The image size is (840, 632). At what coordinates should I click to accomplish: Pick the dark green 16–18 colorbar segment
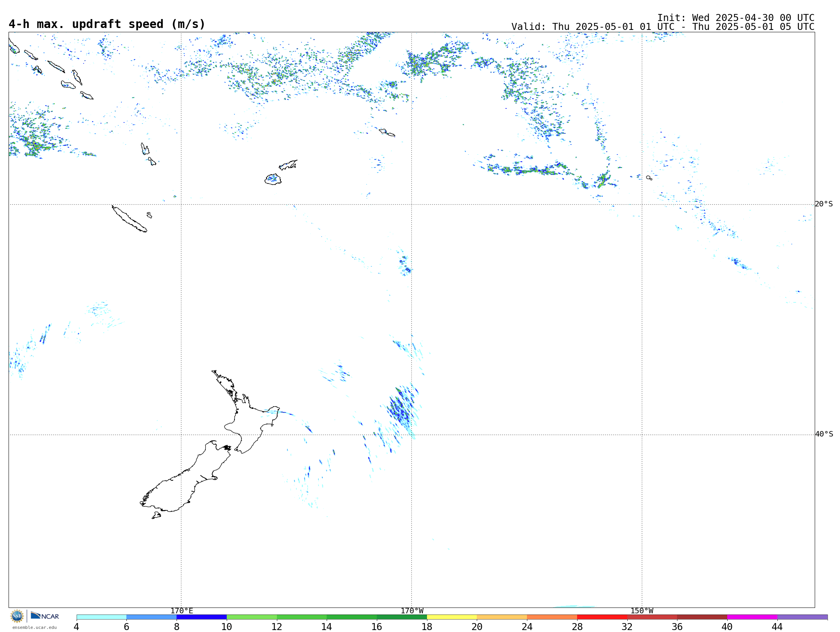point(402,617)
